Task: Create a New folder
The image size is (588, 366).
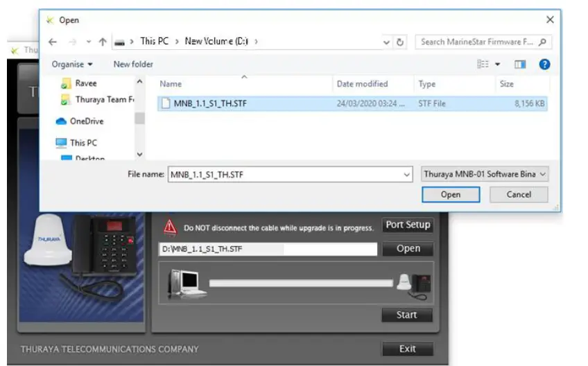Action: 133,64
